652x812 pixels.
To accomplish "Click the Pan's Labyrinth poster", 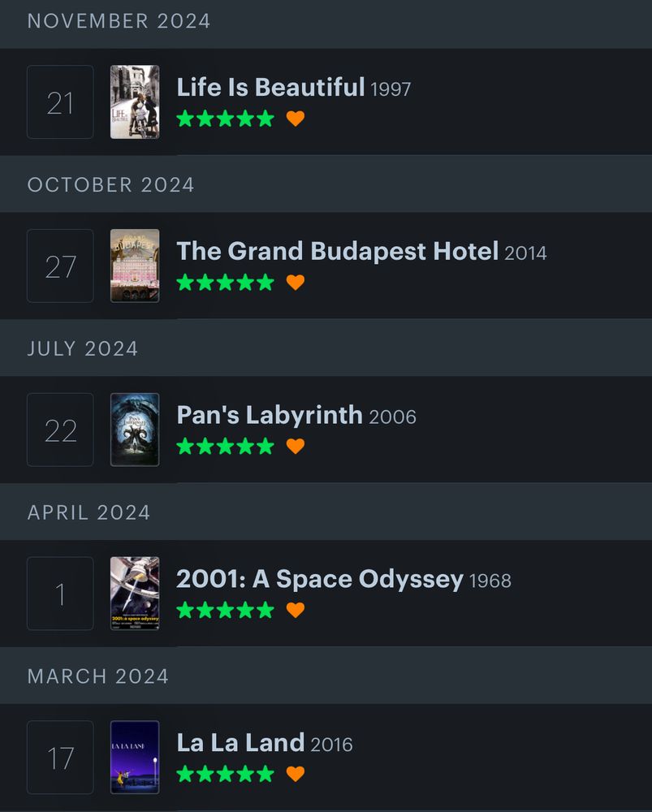I will click(134, 430).
